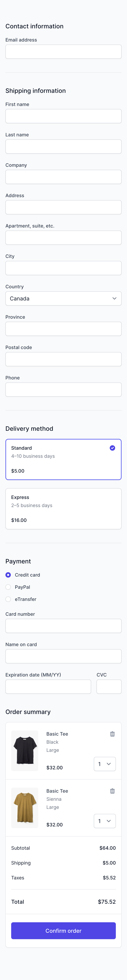Click the Confirm order button
Viewport: 127px width, 980px height.
tap(63, 930)
